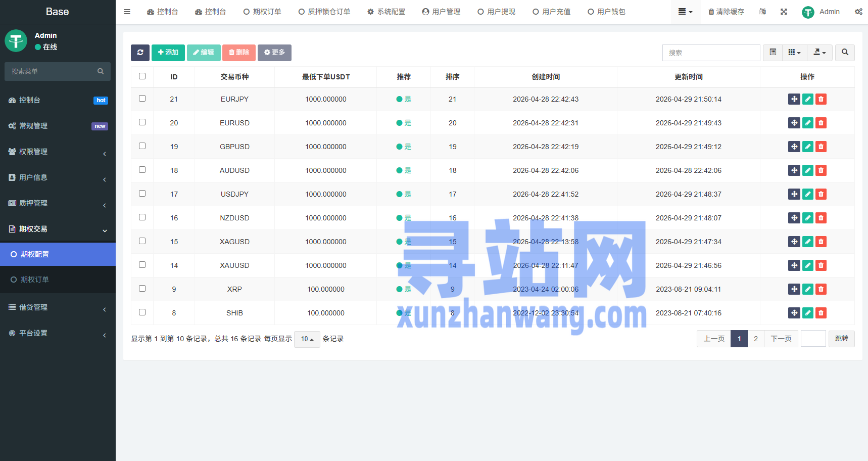This screenshot has width=868, height=461.
Task: Go to page 2 of the table
Action: point(756,339)
